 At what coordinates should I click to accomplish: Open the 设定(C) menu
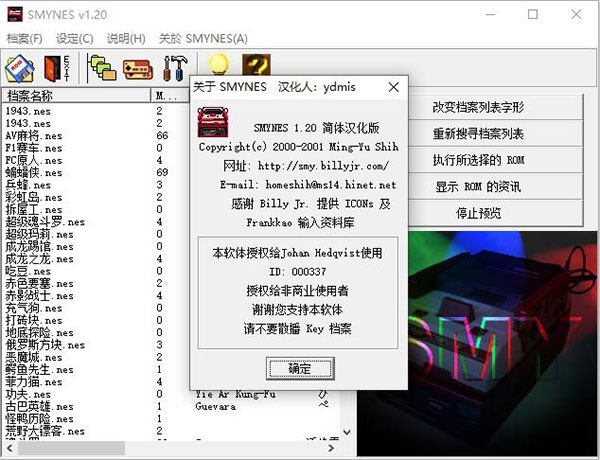click(75, 39)
